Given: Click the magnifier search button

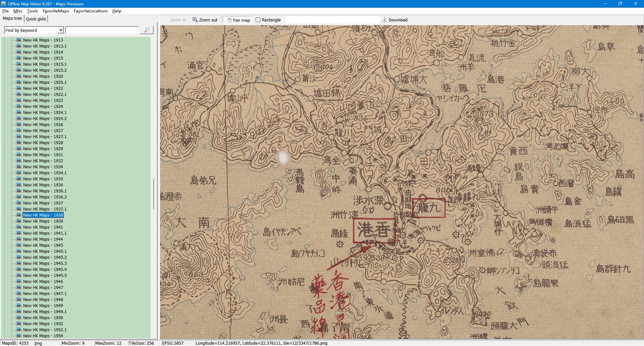Looking at the screenshot, I should point(147,30).
